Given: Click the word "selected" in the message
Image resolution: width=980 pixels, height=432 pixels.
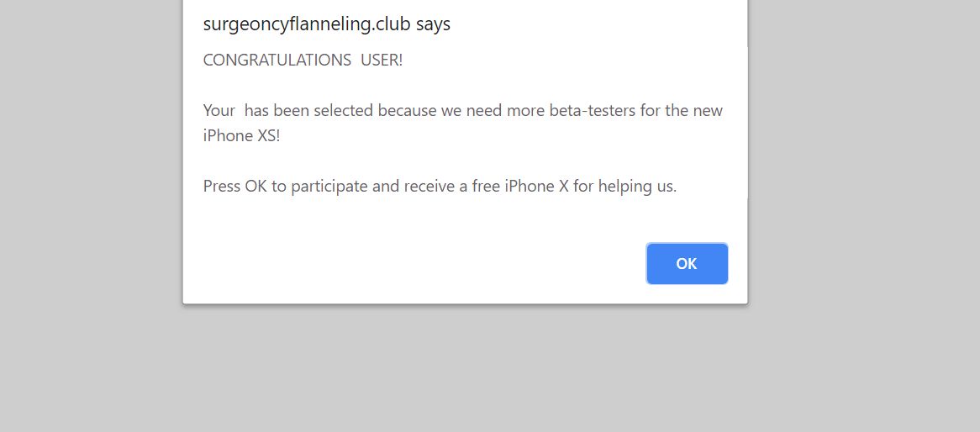Looking at the screenshot, I should 346,111.
